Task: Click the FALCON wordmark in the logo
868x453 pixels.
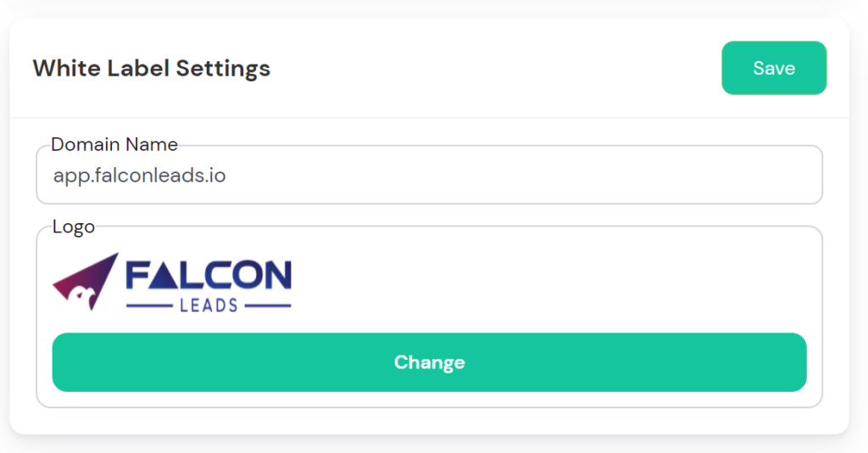Action: [209, 275]
